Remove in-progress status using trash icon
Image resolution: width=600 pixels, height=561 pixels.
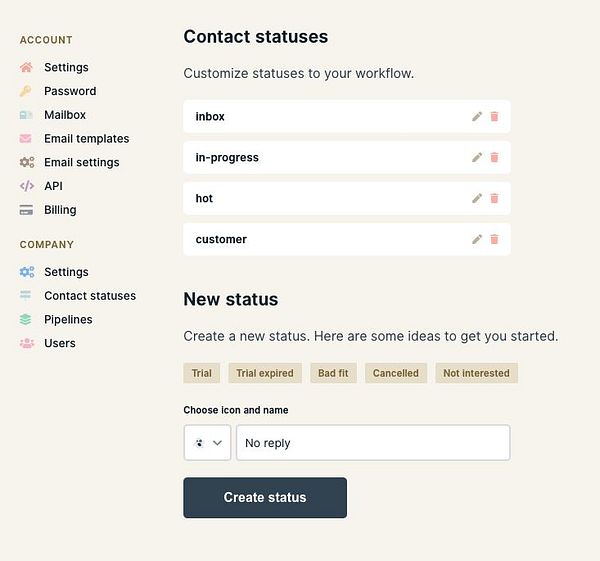click(494, 158)
